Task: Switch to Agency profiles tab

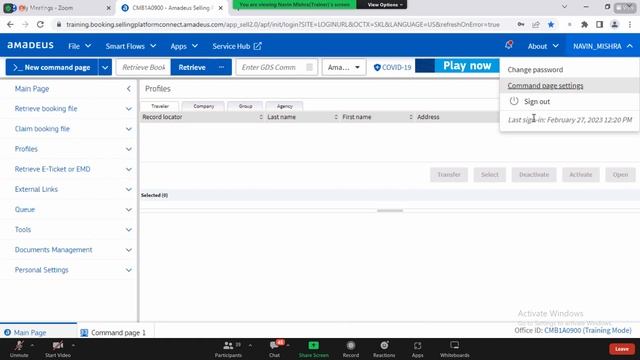Action: [x=284, y=106]
